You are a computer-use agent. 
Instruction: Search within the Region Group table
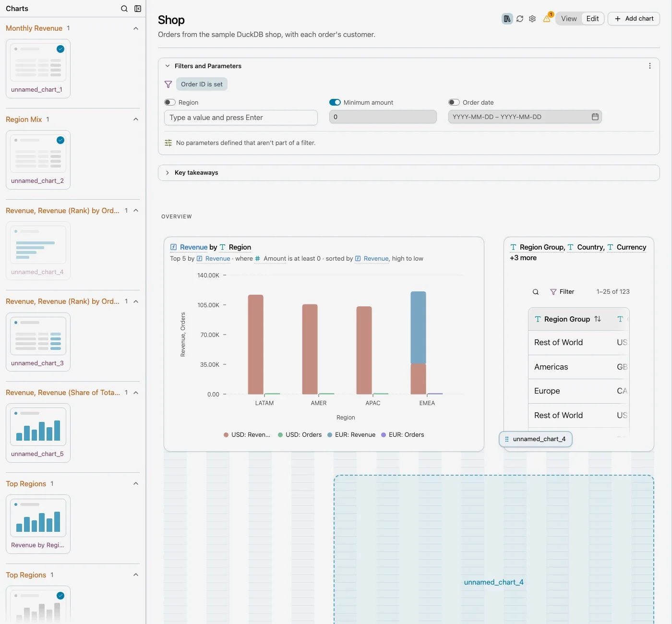[x=536, y=292]
